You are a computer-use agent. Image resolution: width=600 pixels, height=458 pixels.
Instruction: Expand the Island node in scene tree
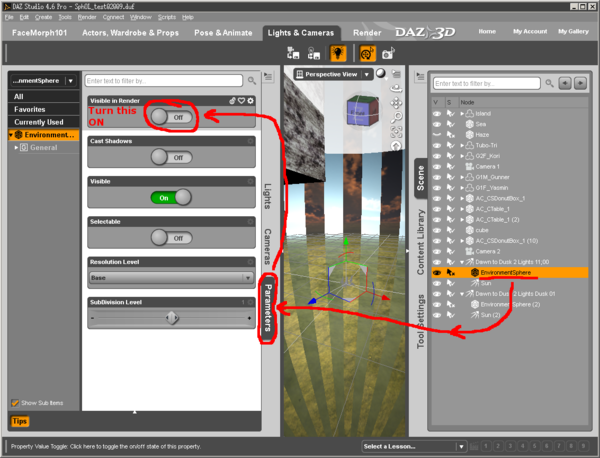462,114
